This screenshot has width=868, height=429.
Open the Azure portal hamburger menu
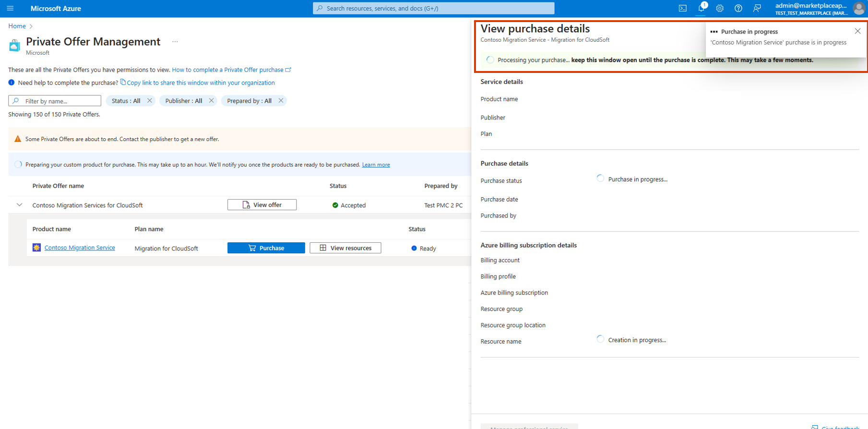click(10, 8)
